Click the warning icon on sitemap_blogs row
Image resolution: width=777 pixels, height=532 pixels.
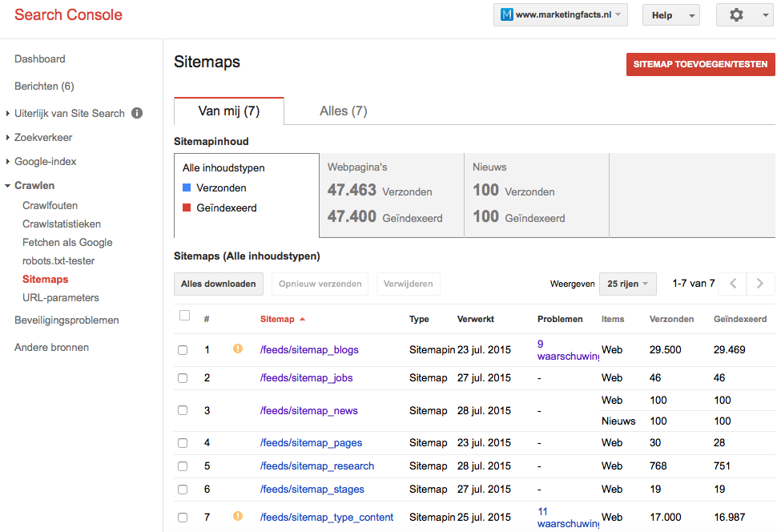237,349
